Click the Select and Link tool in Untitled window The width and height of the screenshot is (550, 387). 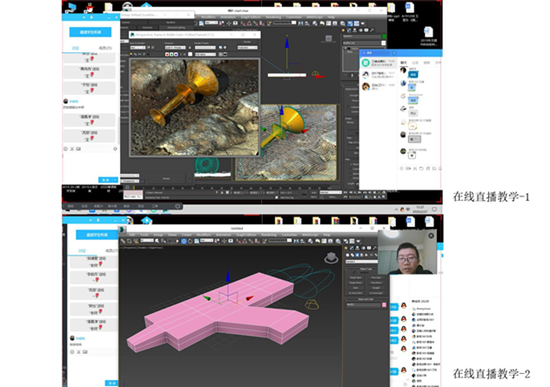pyautogui.click(x=123, y=241)
